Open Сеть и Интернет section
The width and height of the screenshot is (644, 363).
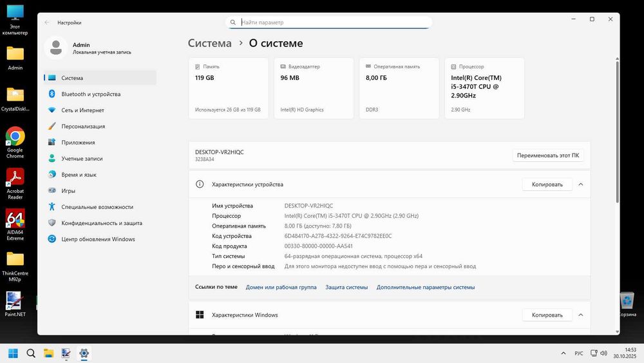tap(82, 110)
